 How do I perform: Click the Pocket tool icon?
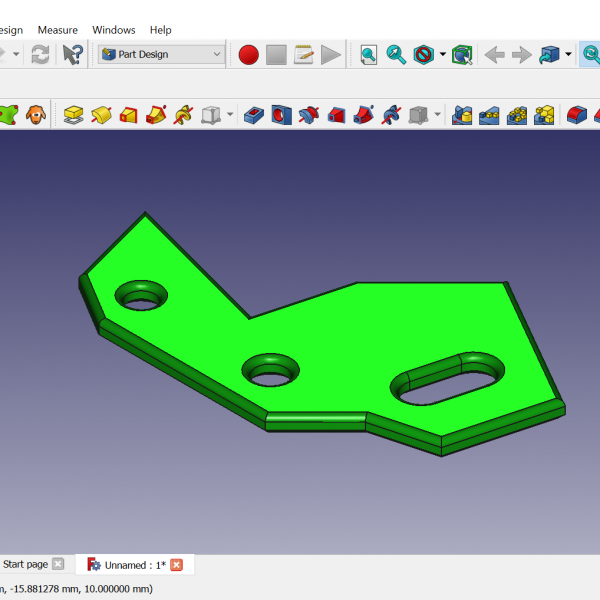pyautogui.click(x=254, y=115)
